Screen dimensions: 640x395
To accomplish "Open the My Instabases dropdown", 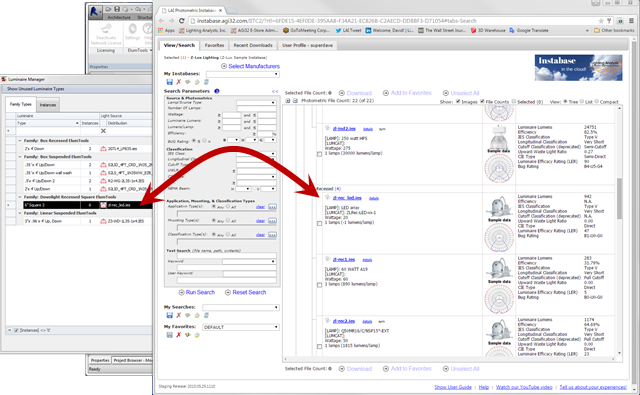I will pyautogui.click(x=242, y=74).
